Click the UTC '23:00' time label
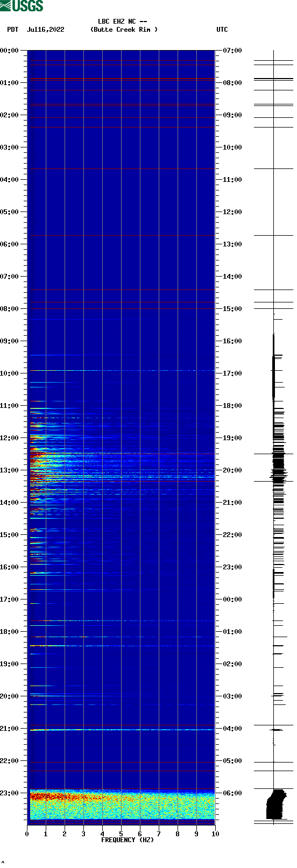This screenshot has width=297, height=868. click(x=232, y=567)
